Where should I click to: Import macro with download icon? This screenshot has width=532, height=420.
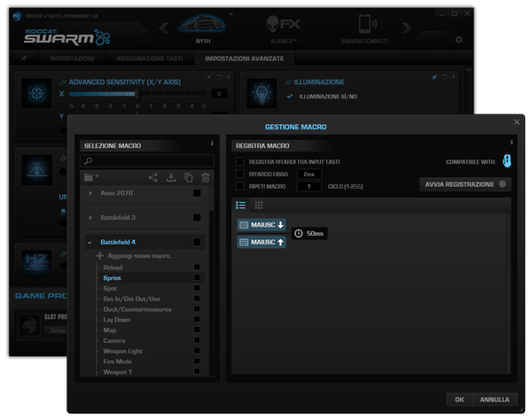point(171,177)
